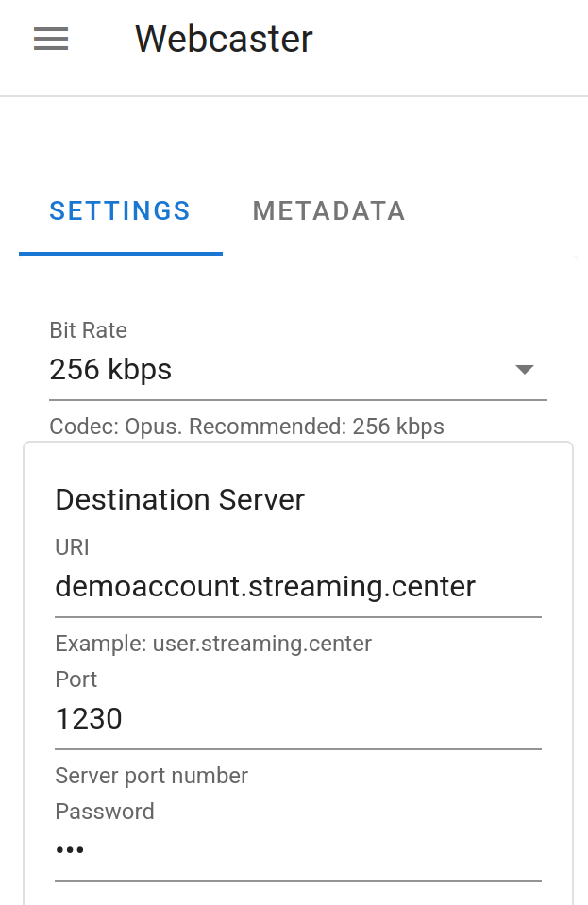Screen dimensions: 588x905
Task: Click the Destination Server heading
Action: [x=179, y=499]
